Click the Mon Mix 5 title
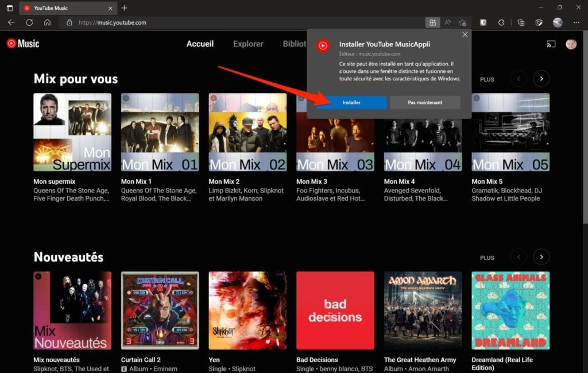Screen dimensions: 588x373 click(487, 182)
